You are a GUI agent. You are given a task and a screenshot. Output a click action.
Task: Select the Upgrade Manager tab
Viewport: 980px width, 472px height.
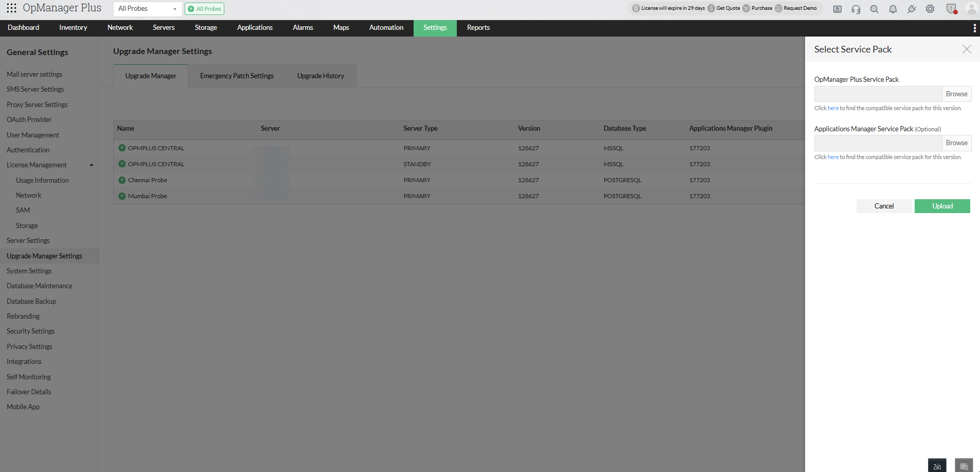(151, 76)
